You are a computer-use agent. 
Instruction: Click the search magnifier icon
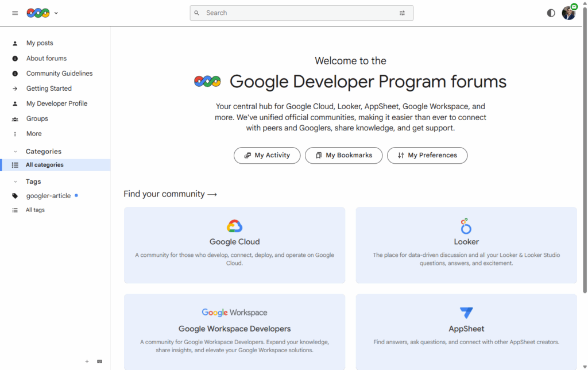[196, 13]
